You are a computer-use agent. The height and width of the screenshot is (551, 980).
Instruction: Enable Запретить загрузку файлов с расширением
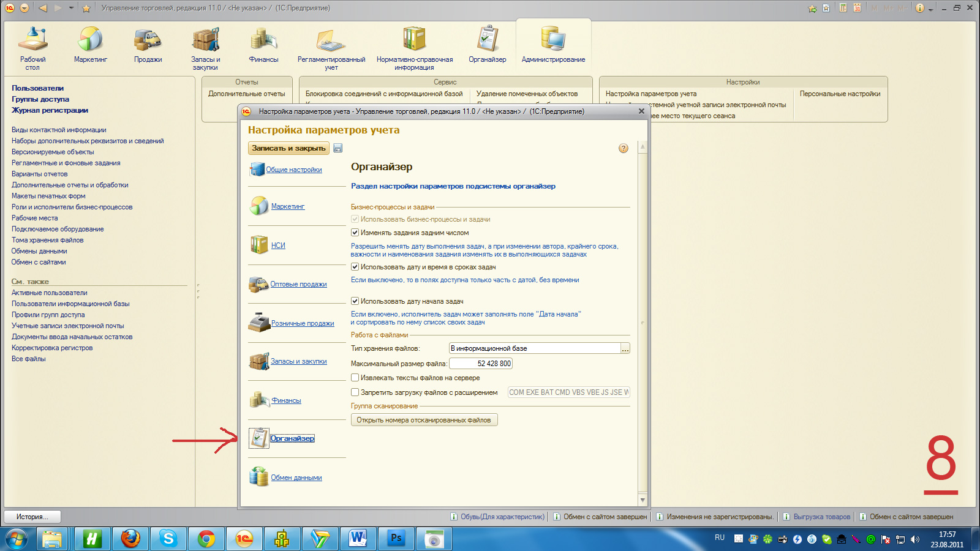(355, 392)
